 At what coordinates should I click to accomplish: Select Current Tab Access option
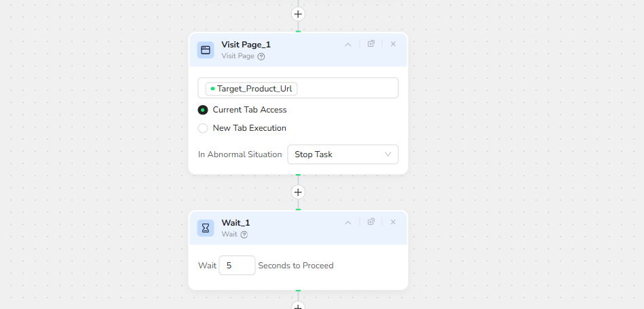click(x=203, y=110)
